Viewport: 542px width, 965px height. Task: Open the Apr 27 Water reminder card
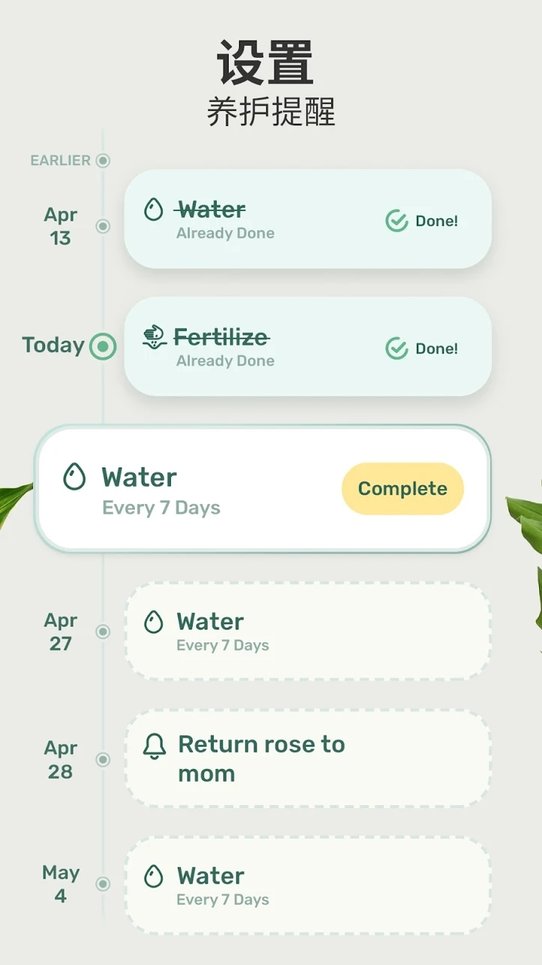308,631
